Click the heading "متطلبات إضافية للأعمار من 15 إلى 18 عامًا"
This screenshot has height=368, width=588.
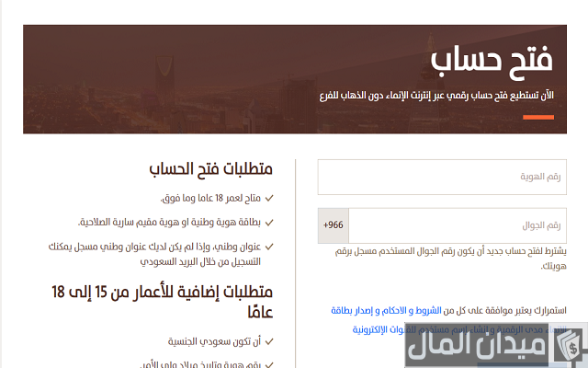[162, 302]
